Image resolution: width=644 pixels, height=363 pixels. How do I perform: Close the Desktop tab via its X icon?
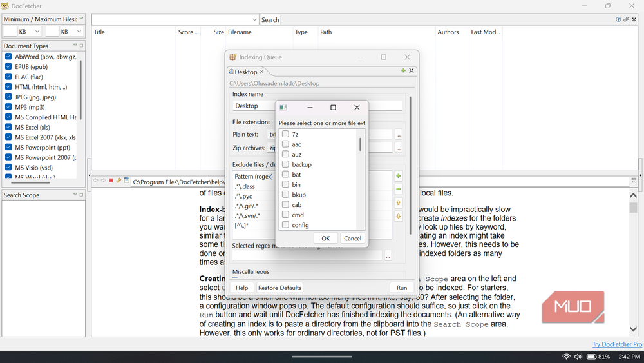(261, 72)
